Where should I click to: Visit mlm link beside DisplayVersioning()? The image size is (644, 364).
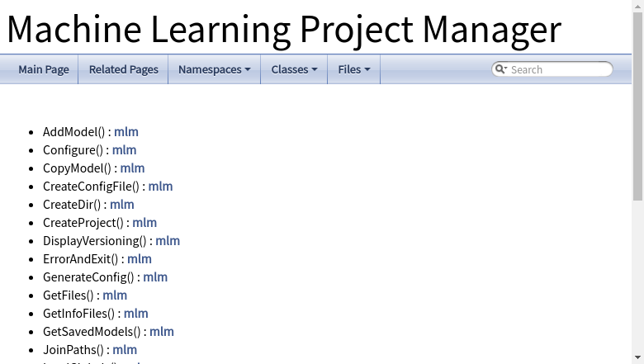[168, 240]
